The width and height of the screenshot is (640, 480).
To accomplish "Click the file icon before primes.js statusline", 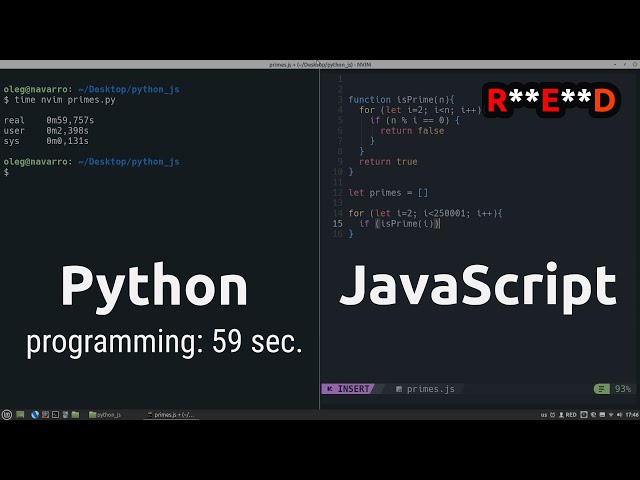I will (399, 389).
